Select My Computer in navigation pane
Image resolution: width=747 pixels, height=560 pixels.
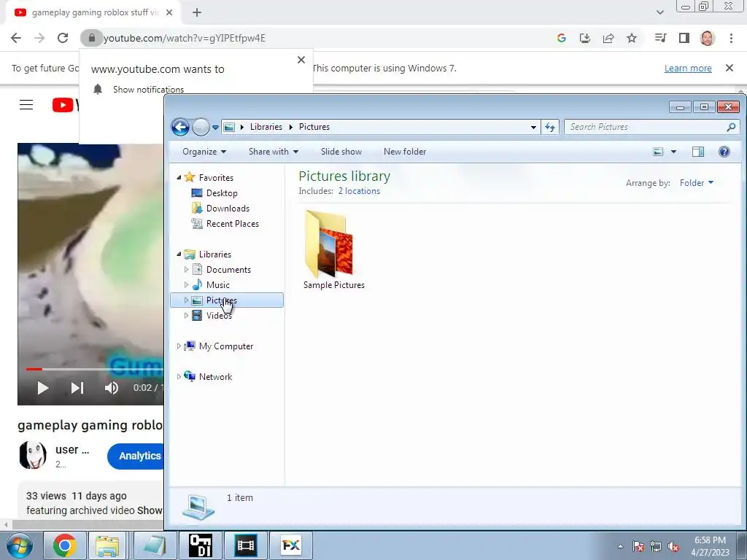226,346
